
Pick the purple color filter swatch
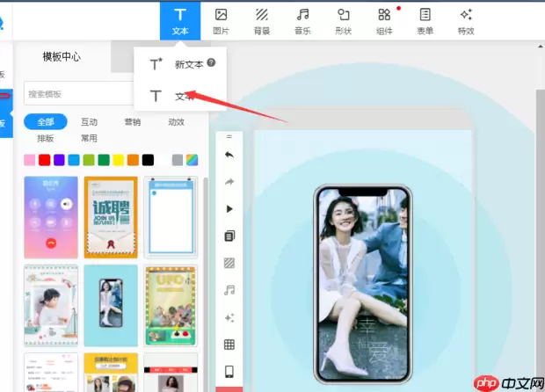point(59,160)
